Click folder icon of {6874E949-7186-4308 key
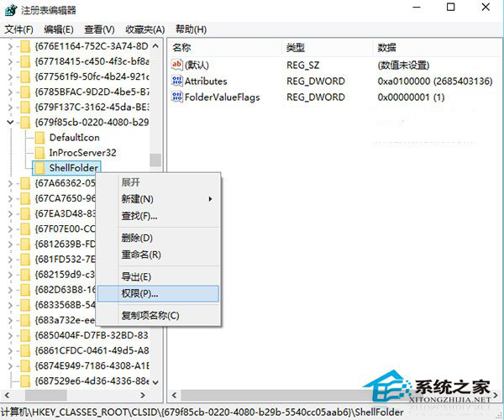The height and width of the screenshot is (420, 504). [25, 366]
